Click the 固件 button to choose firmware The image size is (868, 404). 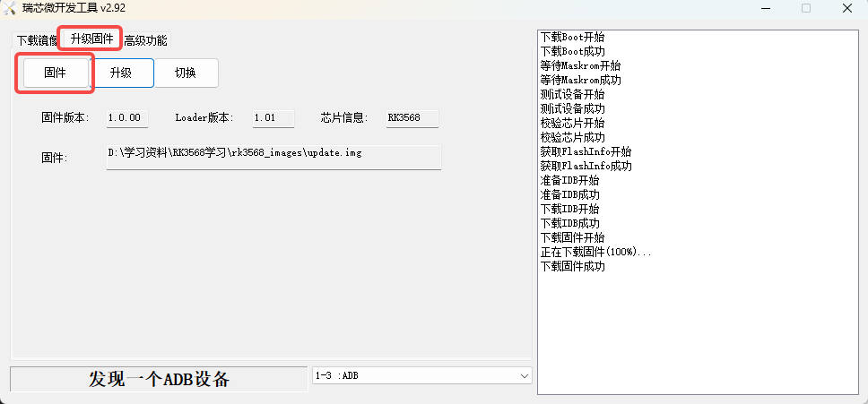[x=56, y=73]
